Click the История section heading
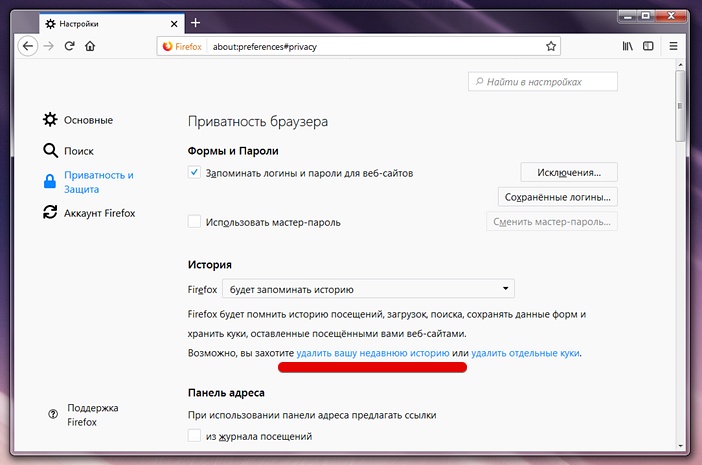Viewport: 702px width, 465px height. (x=210, y=264)
